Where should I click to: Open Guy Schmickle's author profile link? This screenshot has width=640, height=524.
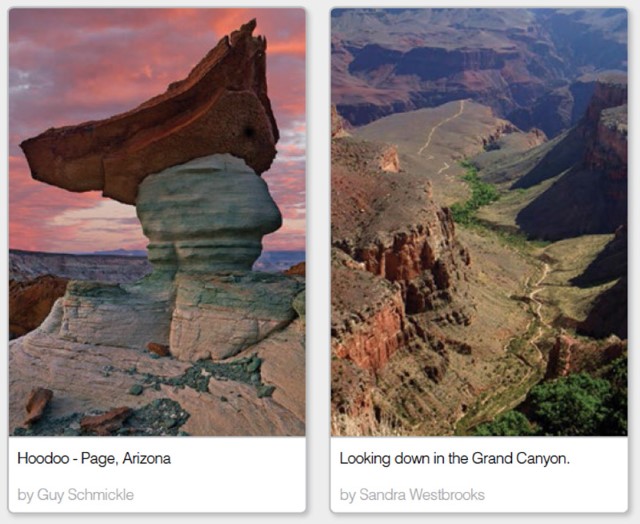point(85,495)
